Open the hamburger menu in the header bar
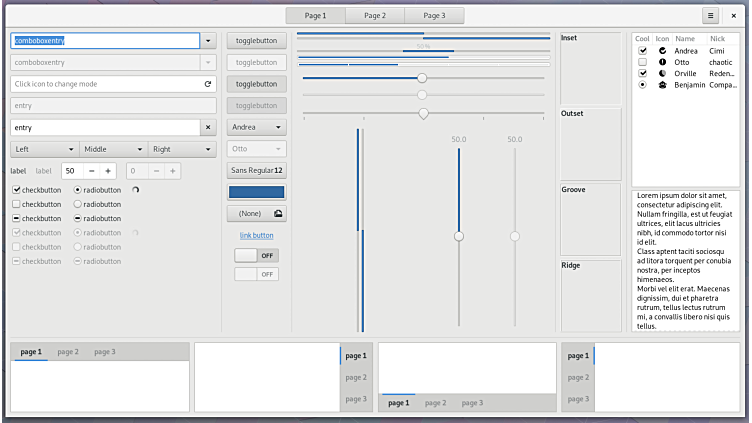The width and height of the screenshot is (752, 423). click(x=710, y=15)
